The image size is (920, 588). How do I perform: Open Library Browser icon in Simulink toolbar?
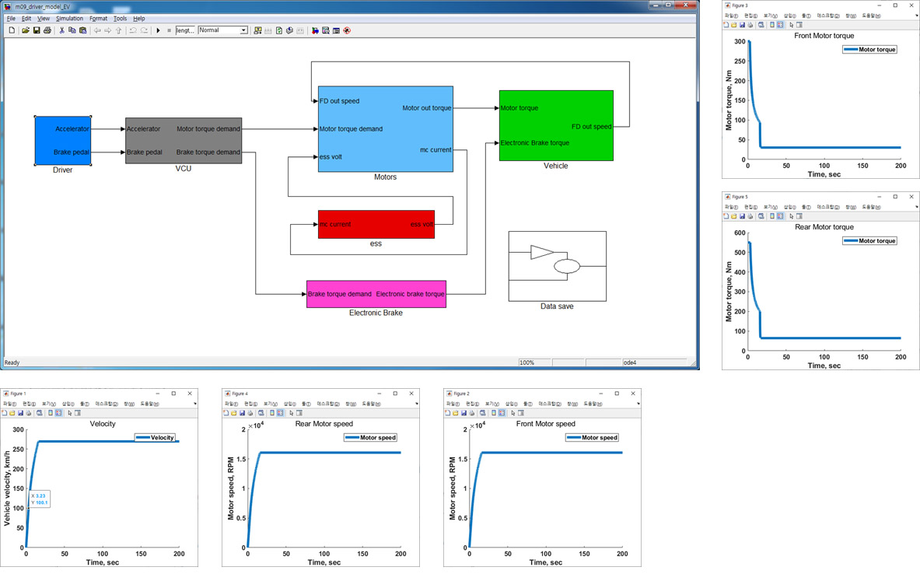coord(257,30)
